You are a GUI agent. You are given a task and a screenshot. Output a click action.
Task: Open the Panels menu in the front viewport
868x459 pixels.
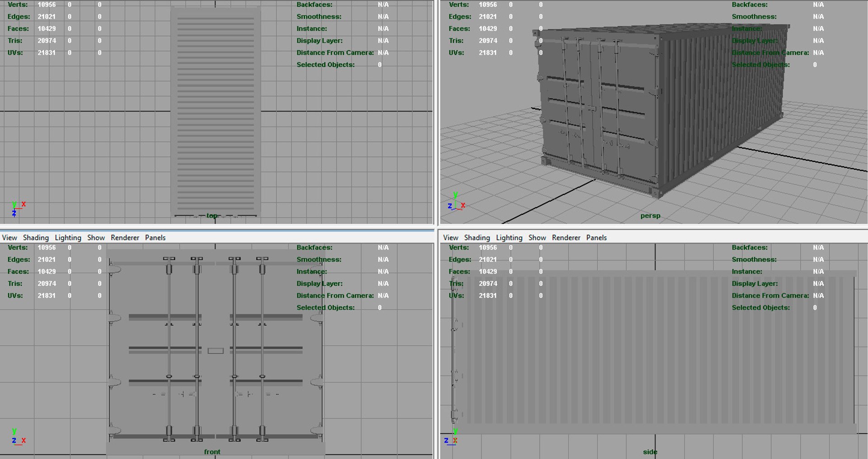[x=155, y=237]
